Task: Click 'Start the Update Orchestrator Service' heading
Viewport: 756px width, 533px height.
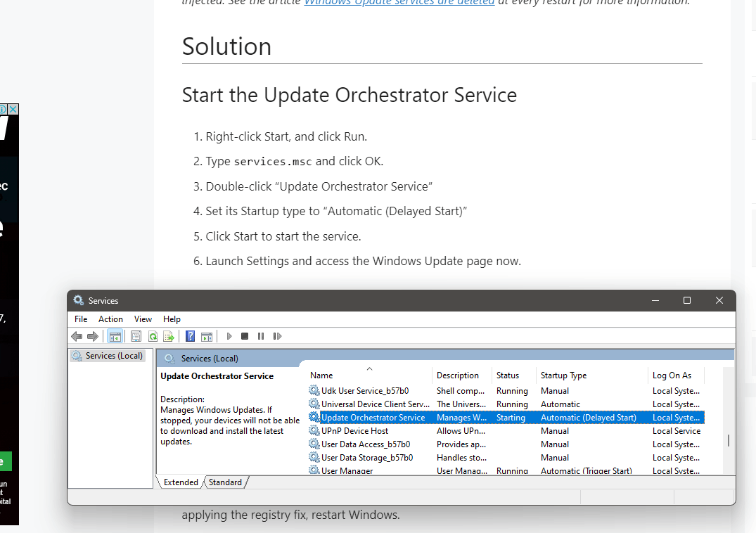Action: (x=349, y=95)
